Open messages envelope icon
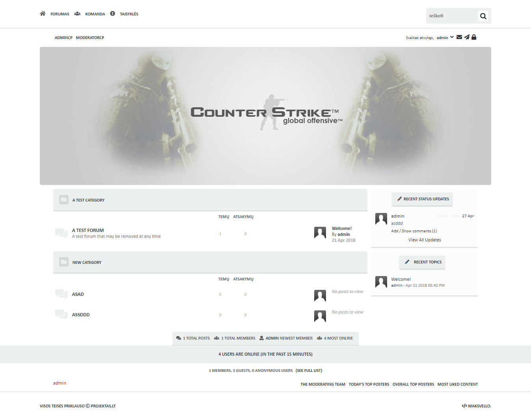Screen dimensions: 531x420 [x=459, y=37]
